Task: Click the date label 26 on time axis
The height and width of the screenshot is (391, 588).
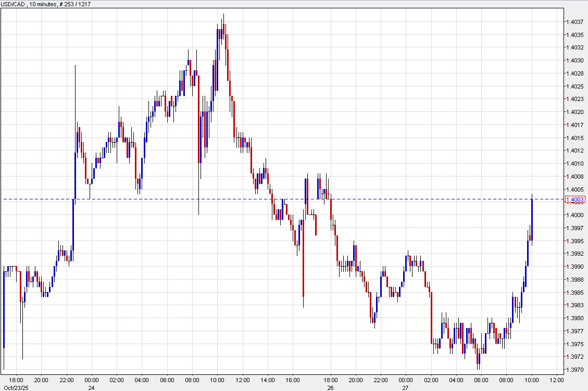Action: (331, 387)
